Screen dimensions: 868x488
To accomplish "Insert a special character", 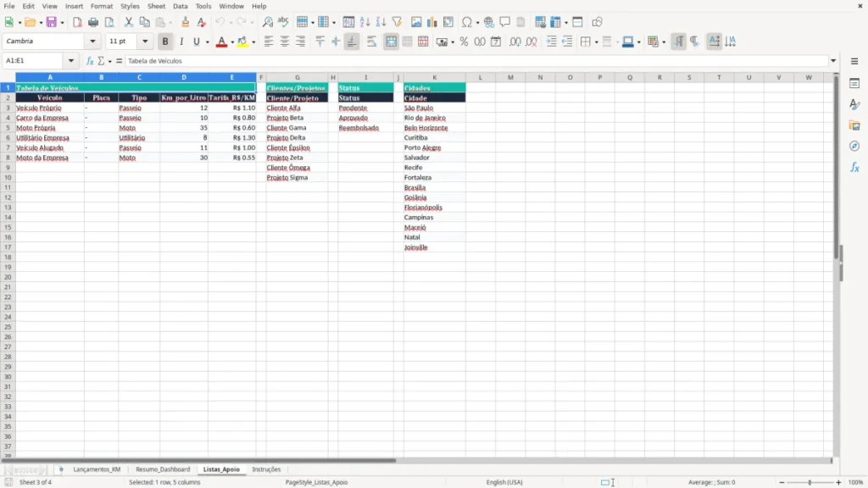I will pyautogui.click(x=467, y=22).
